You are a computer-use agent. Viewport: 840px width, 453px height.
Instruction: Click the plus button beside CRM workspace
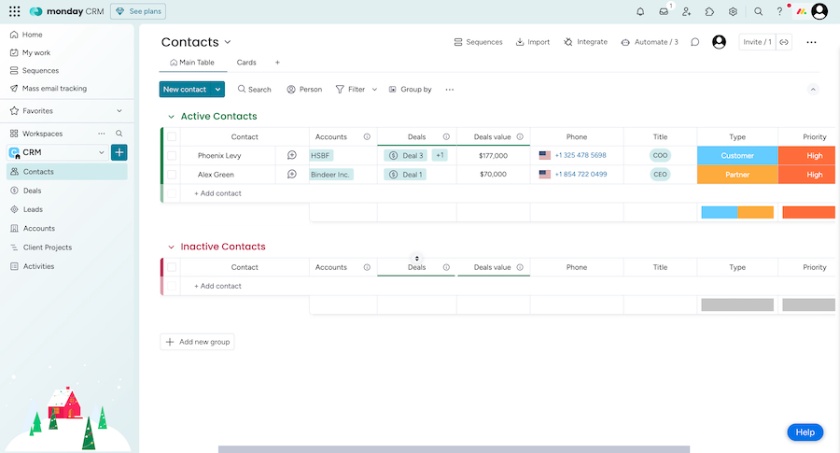point(119,152)
